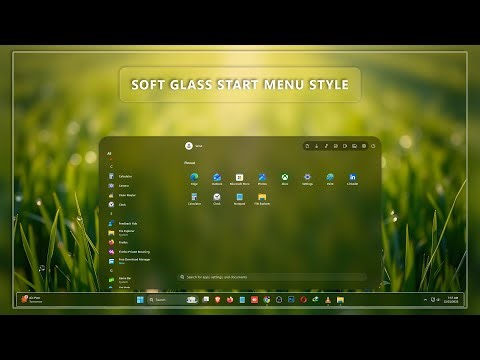
Task: Open File Explorer from the taskbar
Action: pyautogui.click(x=340, y=300)
